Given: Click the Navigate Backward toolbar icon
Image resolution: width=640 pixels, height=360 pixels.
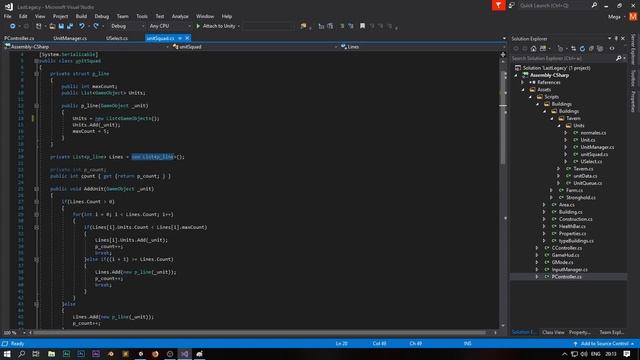Looking at the screenshot, I should (13, 26).
